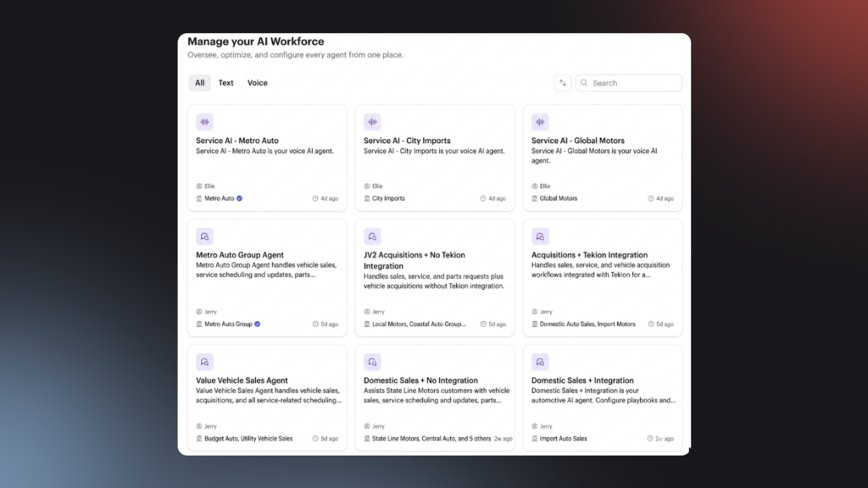Click the voice waveform icon on Metro Auto card
This screenshot has width=868, height=488.
coord(204,122)
